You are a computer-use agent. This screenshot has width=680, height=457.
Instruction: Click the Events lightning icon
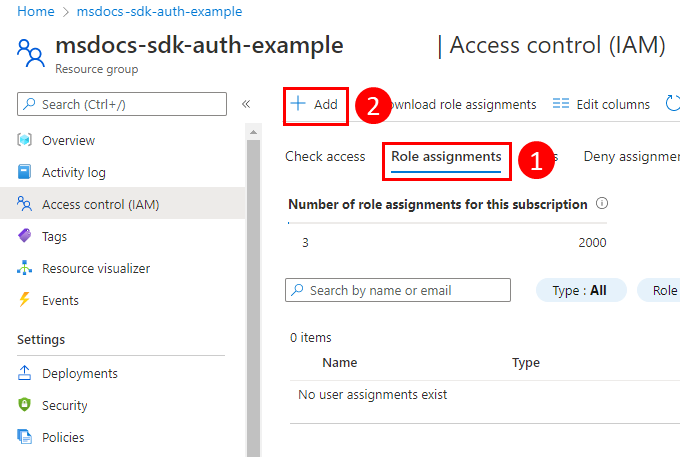pyautogui.click(x=25, y=300)
